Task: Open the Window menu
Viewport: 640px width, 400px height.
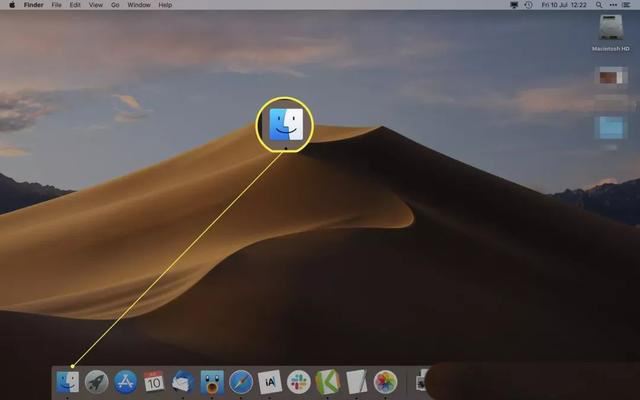Action: [139, 5]
